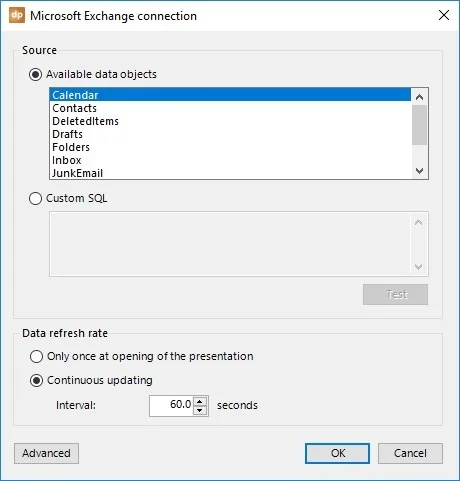Click inside the Custom SQL text area
Viewport: 460px width, 481px height.
230,244
